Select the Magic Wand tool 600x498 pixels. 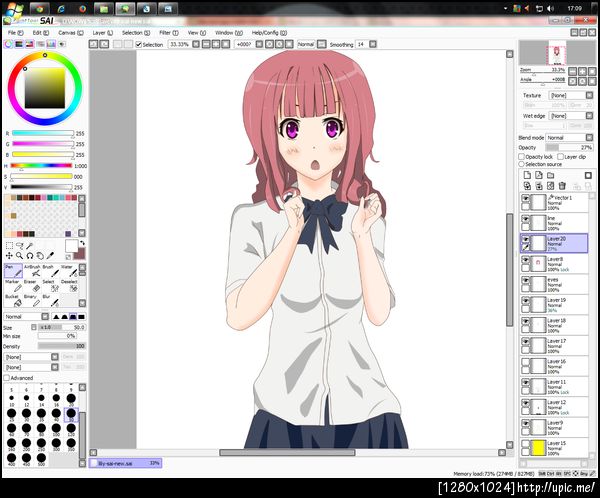[29, 245]
